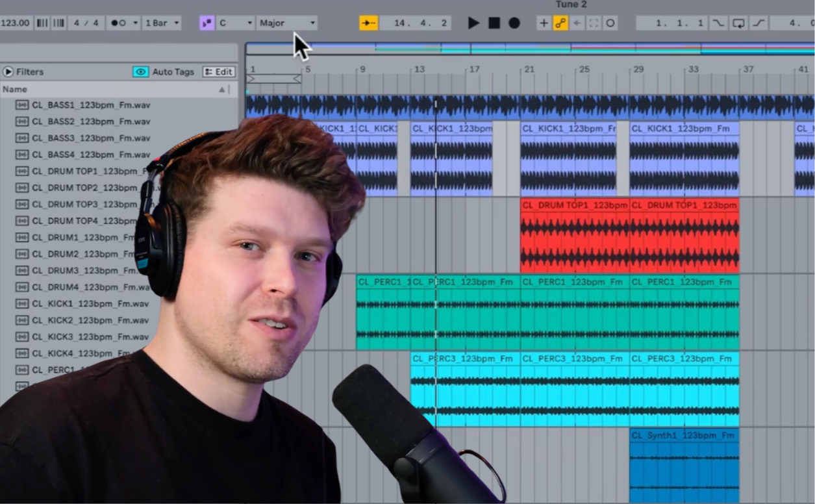
Task: Toggle the purple Scale Mode button
Action: pos(207,23)
